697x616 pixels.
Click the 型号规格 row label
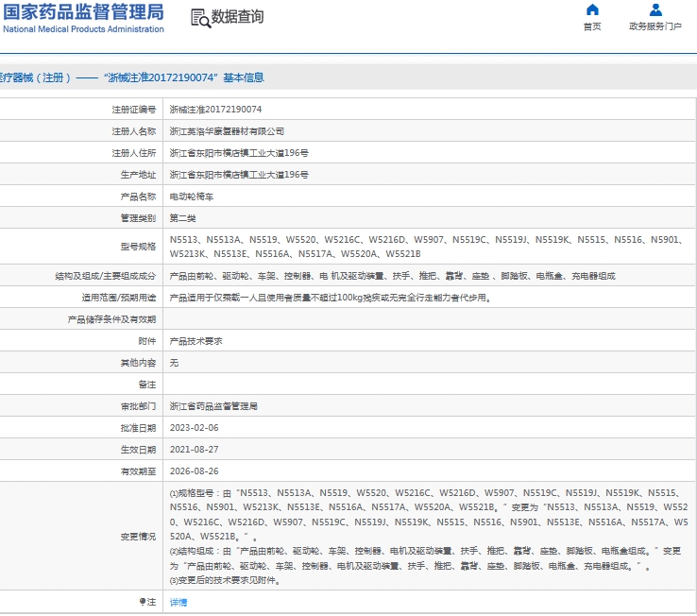tap(138, 247)
